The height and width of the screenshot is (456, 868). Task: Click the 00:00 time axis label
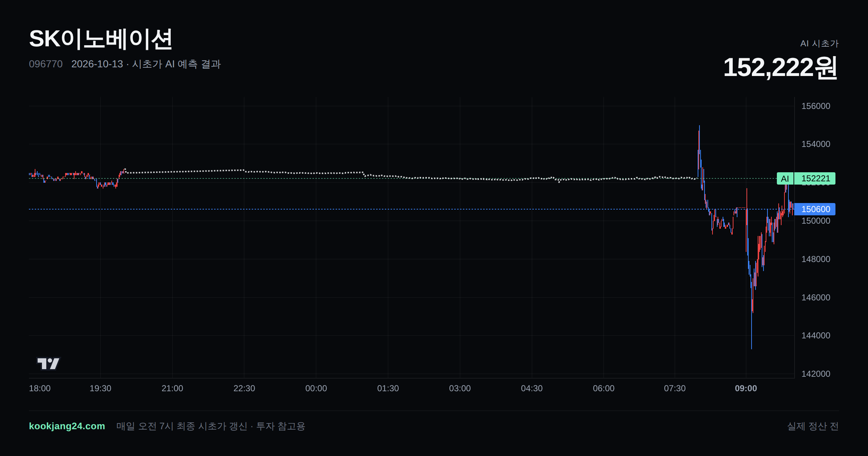click(x=316, y=388)
